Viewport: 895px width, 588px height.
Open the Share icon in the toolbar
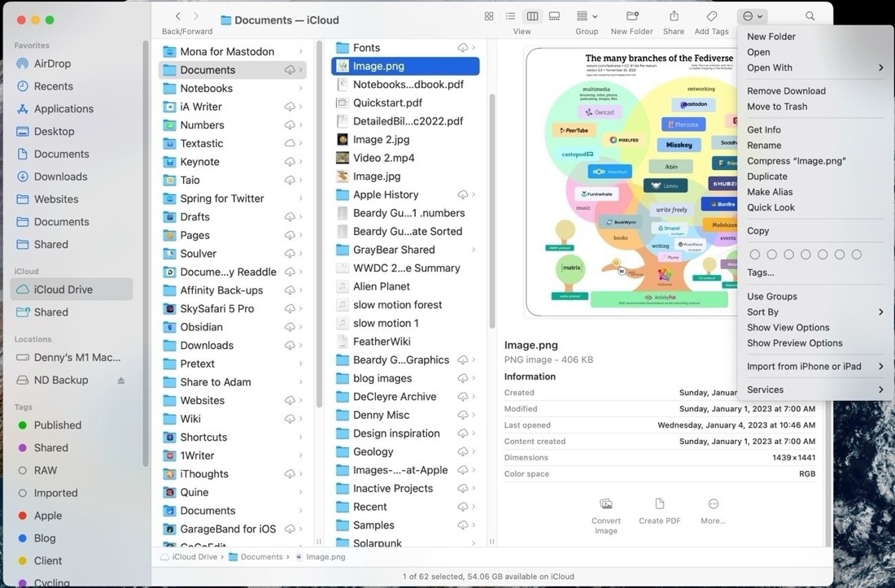[x=673, y=15]
